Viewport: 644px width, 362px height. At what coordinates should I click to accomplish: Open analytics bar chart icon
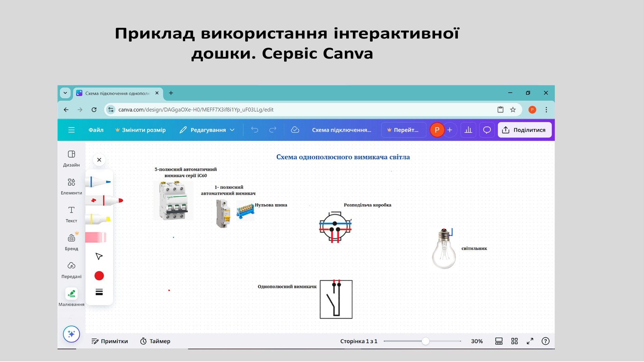[468, 130]
